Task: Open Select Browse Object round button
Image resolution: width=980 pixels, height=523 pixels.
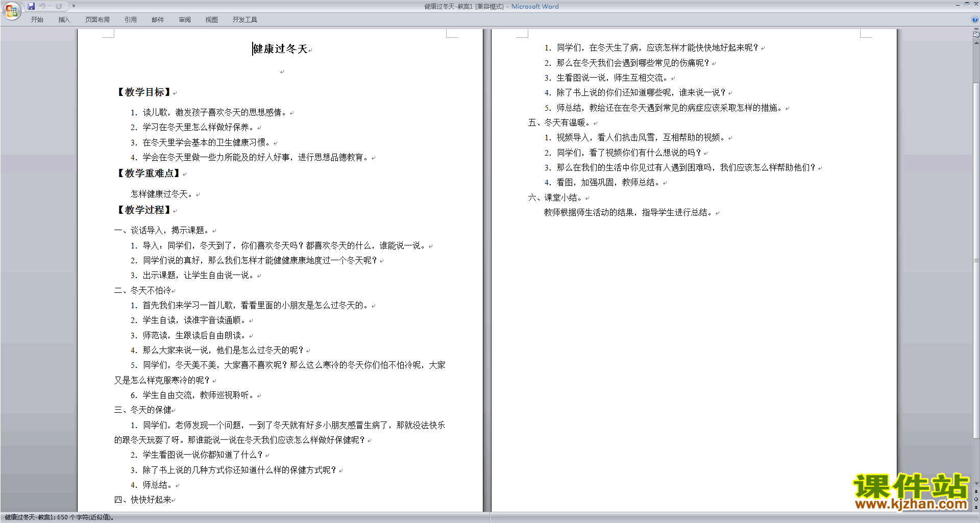Action: tap(976, 500)
